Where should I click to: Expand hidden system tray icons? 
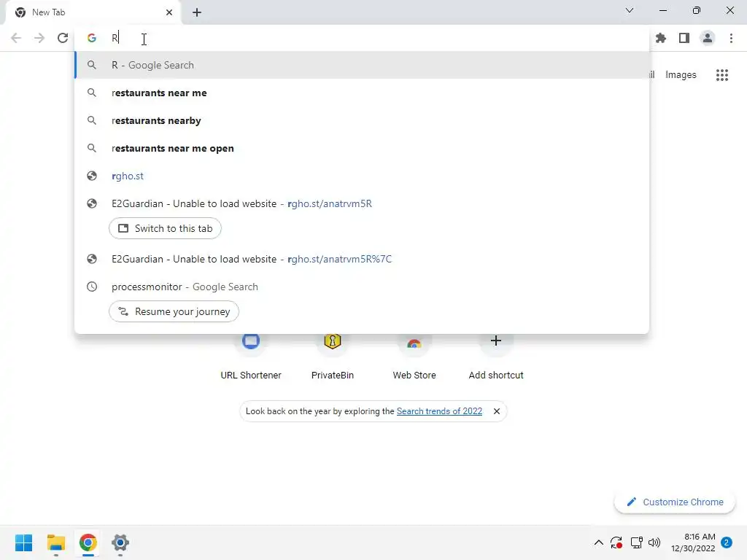[x=599, y=542]
